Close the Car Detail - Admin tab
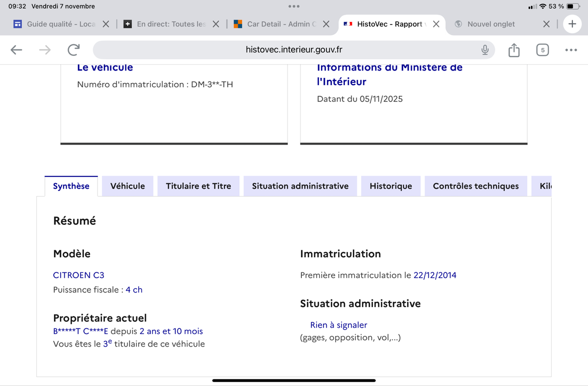 point(326,24)
